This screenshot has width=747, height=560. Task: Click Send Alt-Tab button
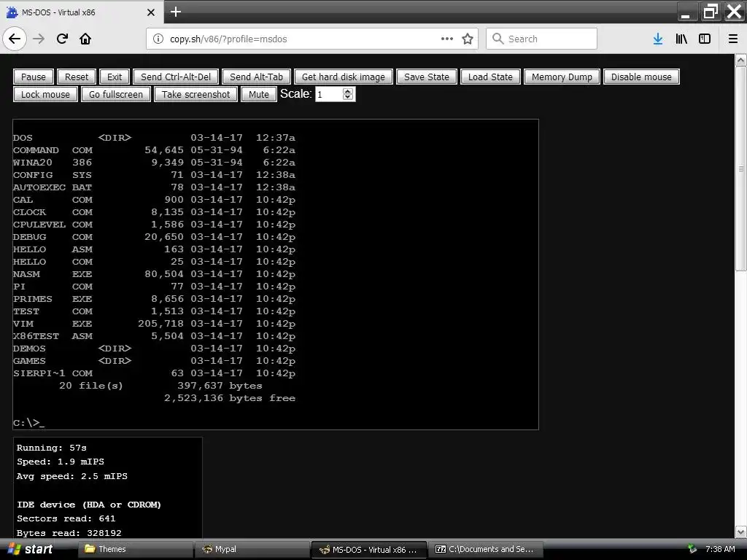coord(256,77)
